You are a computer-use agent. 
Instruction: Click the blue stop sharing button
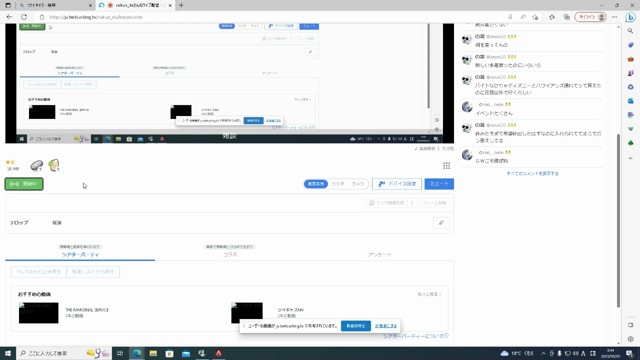click(356, 326)
